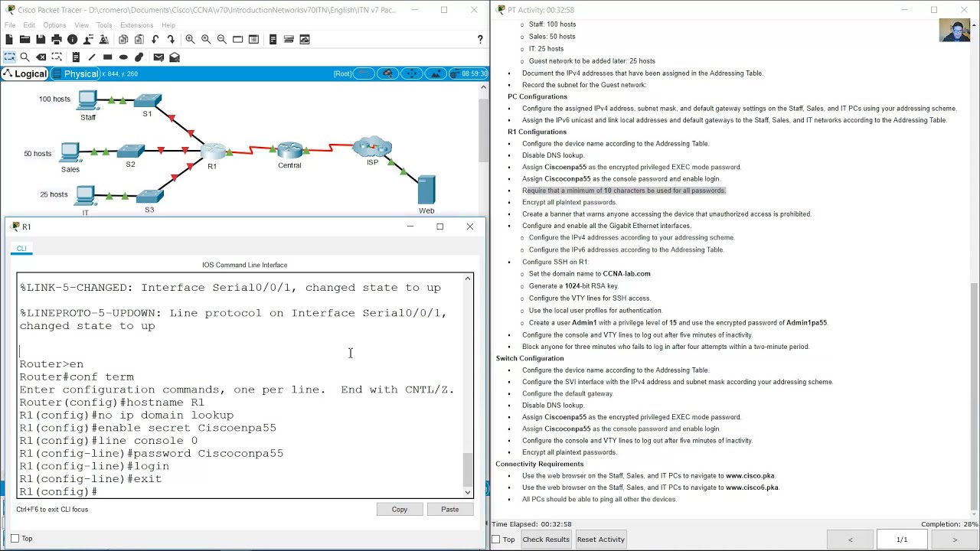
Task: Click the Viewport move icon in blue bar
Action: (412, 73)
